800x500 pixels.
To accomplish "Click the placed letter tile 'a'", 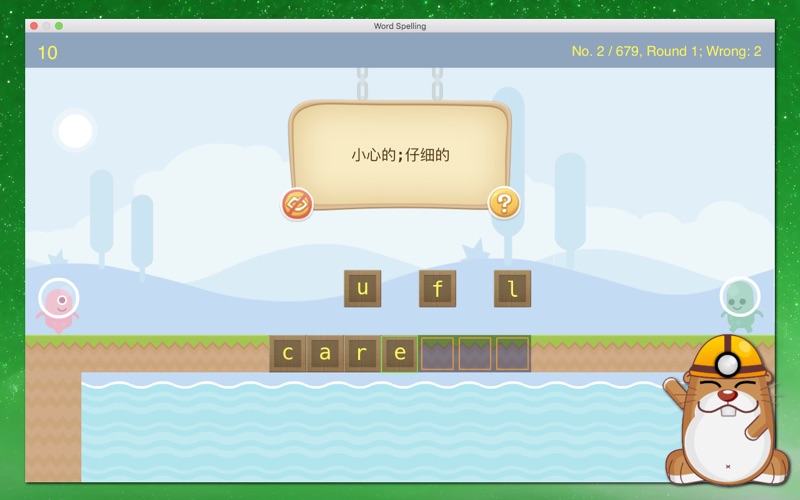I will (325, 354).
